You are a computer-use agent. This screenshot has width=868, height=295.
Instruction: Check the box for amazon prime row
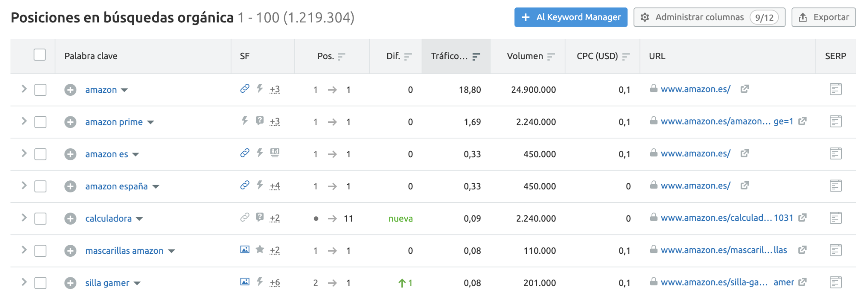click(x=40, y=122)
